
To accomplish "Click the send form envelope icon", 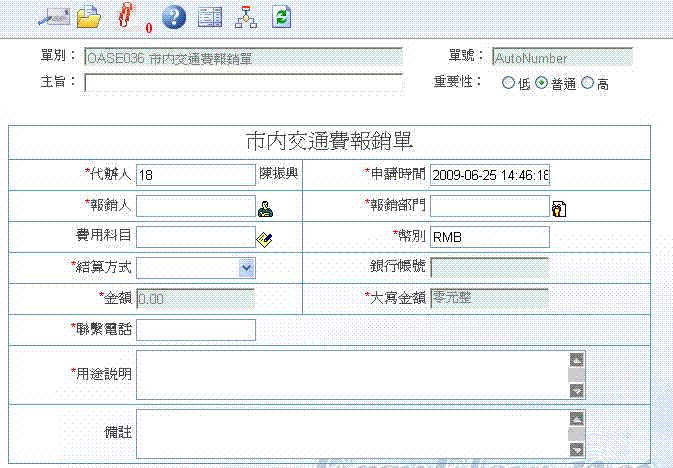I will point(52,16).
